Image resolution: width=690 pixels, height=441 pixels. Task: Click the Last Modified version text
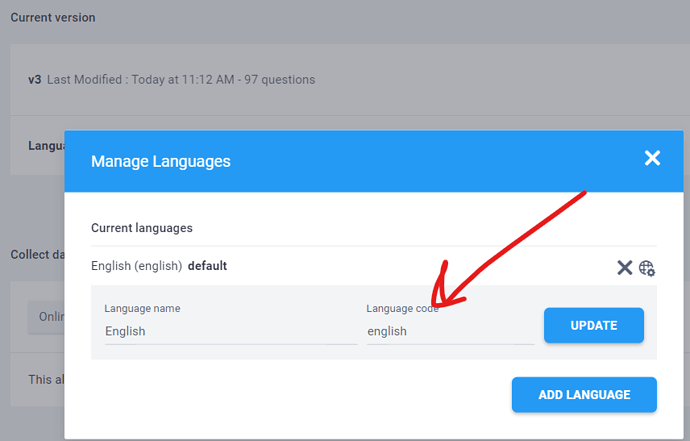pyautogui.click(x=181, y=80)
